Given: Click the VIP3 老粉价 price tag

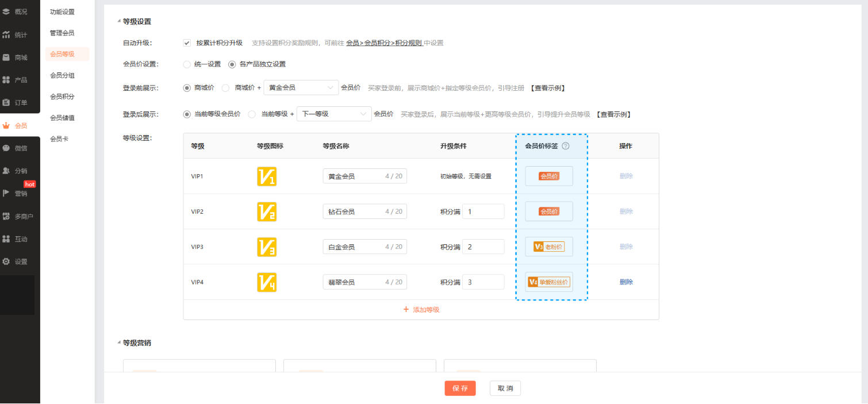Looking at the screenshot, I should [549, 247].
